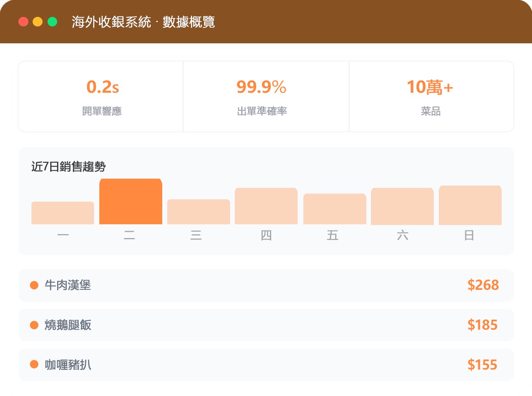
Task: Click the highlighted orange sales bar above 二
Action: coord(131,201)
